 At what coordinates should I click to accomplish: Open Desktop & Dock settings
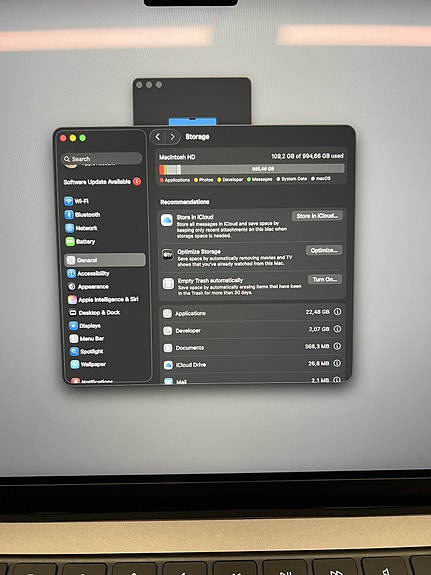[x=95, y=313]
